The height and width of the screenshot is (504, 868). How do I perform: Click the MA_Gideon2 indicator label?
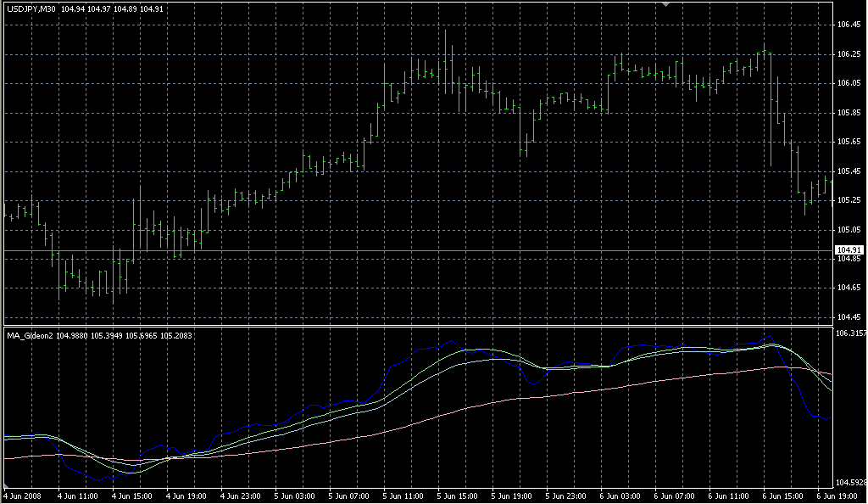[30, 334]
